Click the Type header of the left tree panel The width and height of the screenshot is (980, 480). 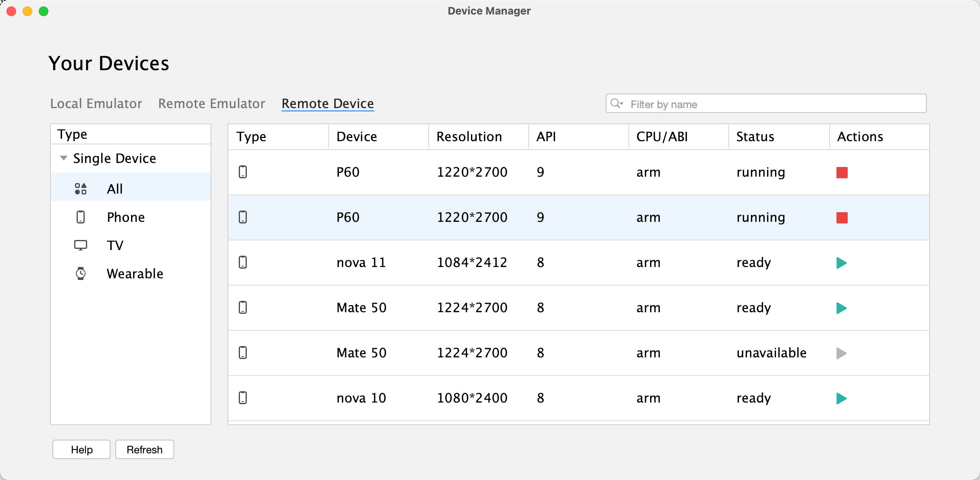point(131,134)
